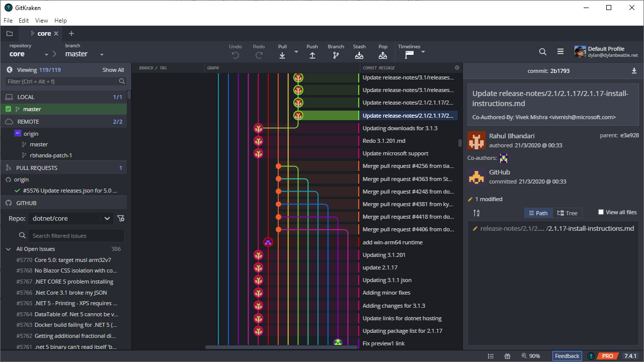Open issue #5770 Core 5.0 target musl
Image resolution: width=644 pixels, height=362 pixels.
coord(63,260)
